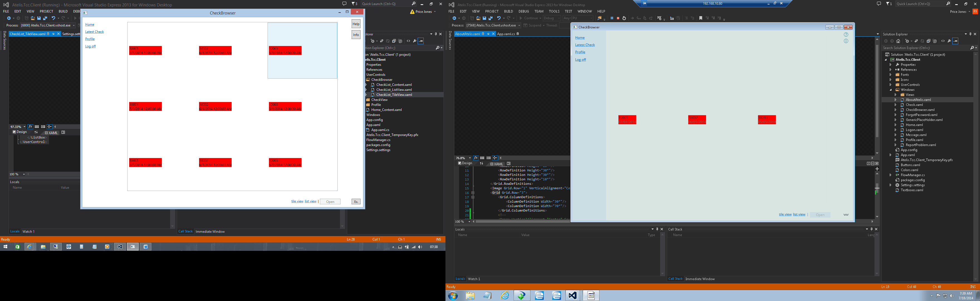Click Home icon in right Solution Explorer
Viewport: 980px width, 301px height.
tap(898, 41)
